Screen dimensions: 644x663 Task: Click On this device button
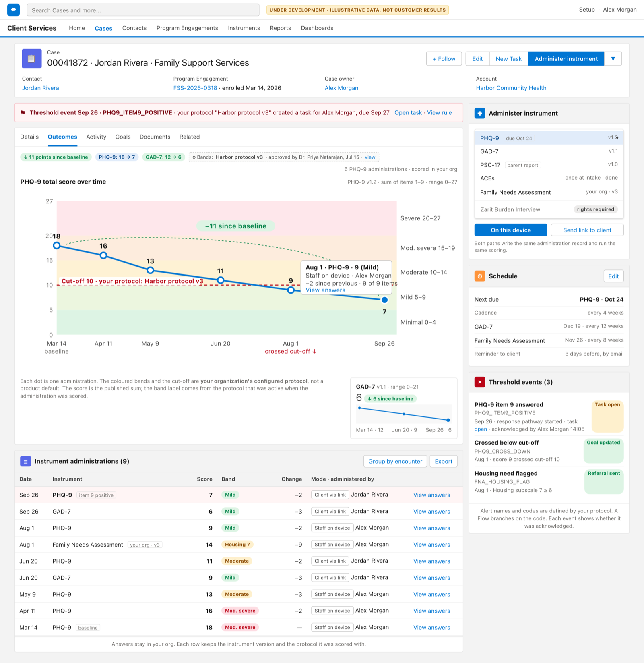[511, 230]
